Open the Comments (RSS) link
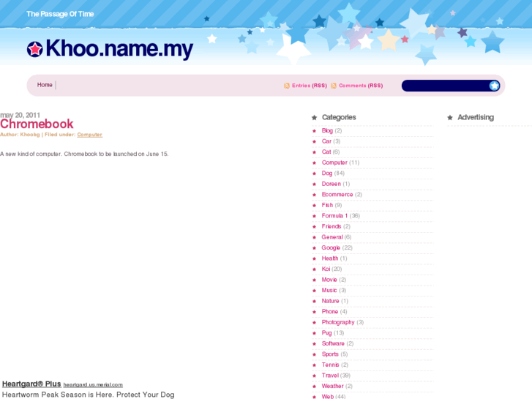 pyautogui.click(x=361, y=86)
